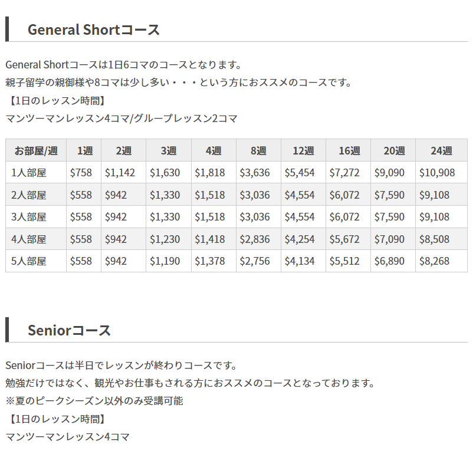Click the 【1日のレッスン時間】 text under General Short
The width and height of the screenshot is (476, 451).
click(x=57, y=100)
